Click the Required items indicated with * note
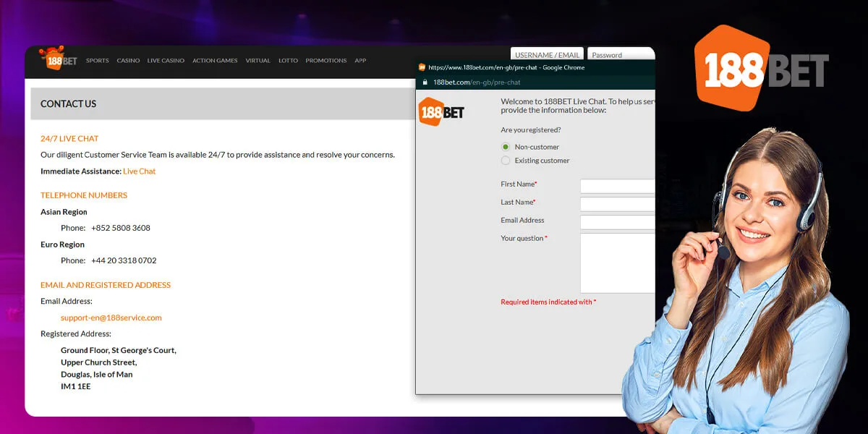The image size is (868, 434). (x=548, y=302)
